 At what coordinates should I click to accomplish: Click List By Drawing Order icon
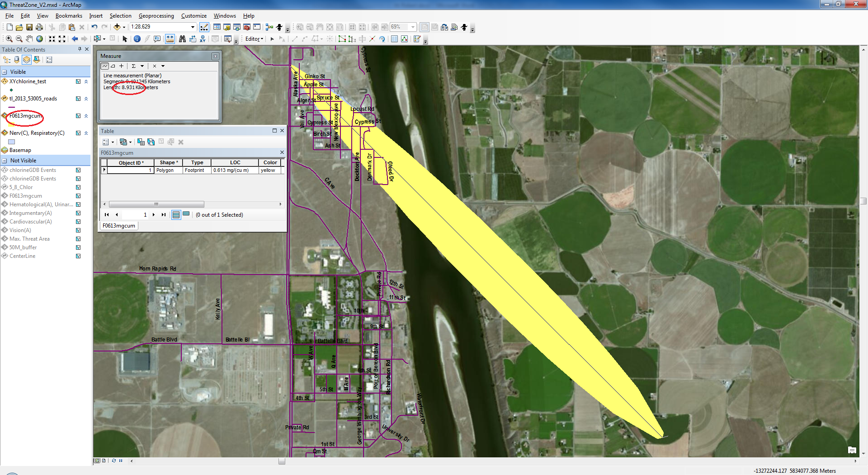pos(6,60)
